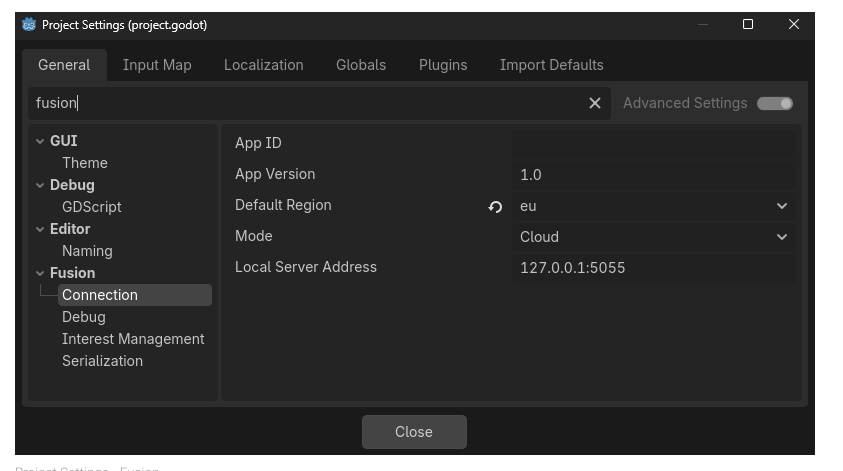Image resolution: width=843 pixels, height=471 pixels.
Task: Select Naming under Editor
Action: 87,251
